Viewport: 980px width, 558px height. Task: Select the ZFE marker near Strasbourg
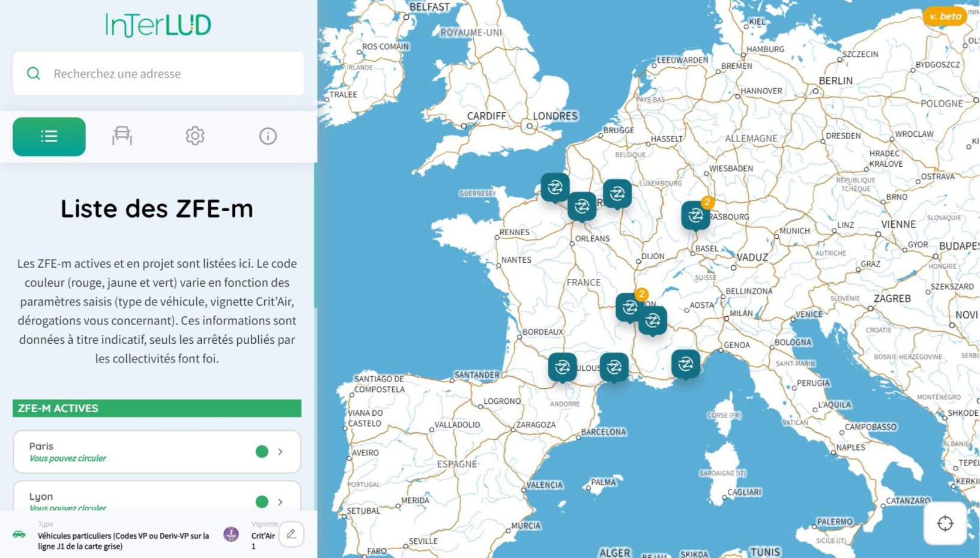pyautogui.click(x=695, y=215)
